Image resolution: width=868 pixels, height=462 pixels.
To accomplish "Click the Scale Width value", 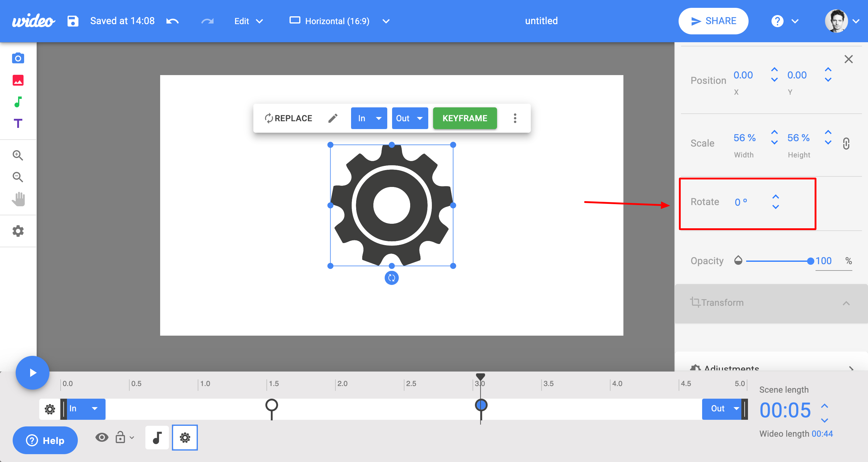I will [744, 138].
